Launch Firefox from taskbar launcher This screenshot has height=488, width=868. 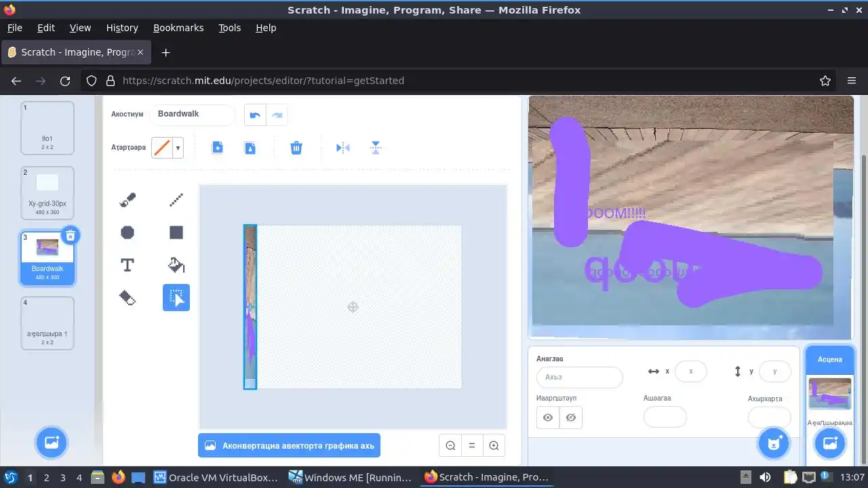118,477
